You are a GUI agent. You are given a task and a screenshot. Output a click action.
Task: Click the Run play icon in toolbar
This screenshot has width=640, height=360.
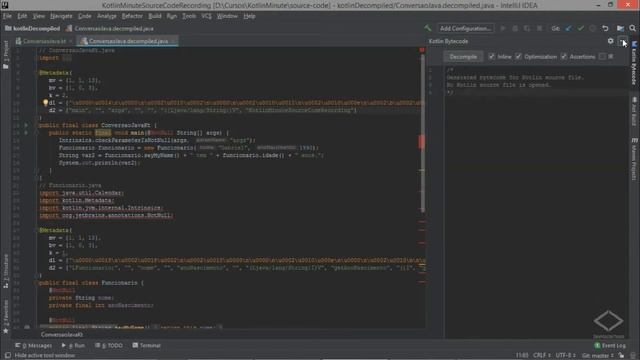click(503, 28)
